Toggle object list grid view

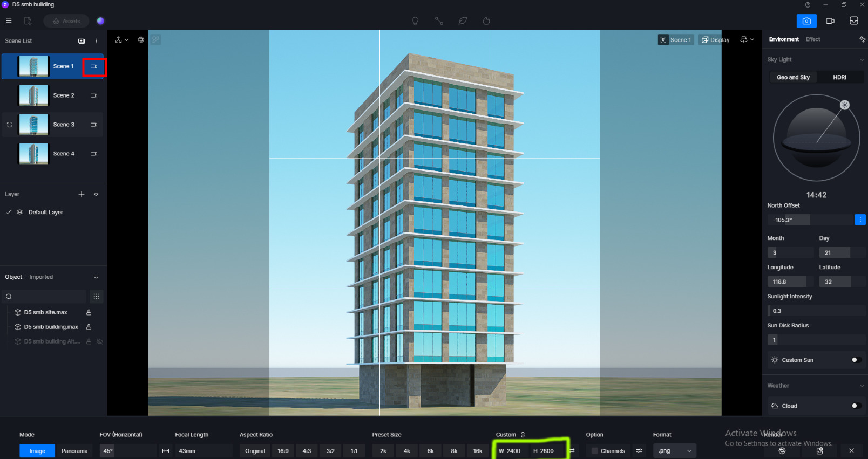pyautogui.click(x=97, y=296)
